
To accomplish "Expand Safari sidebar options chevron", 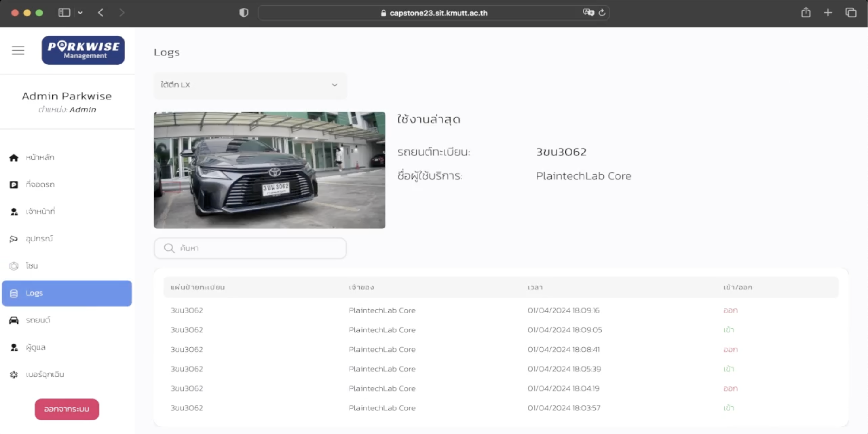I will (80, 13).
